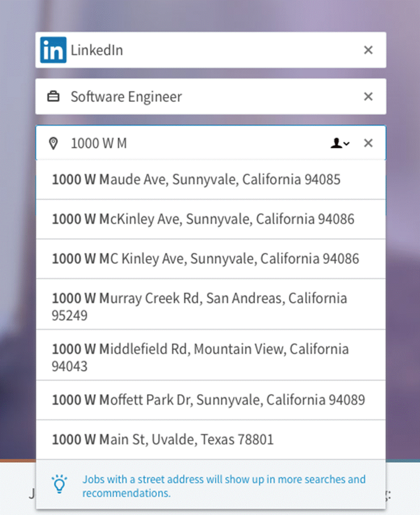Click the street address tip text
The height and width of the screenshot is (515, 420).
coord(224,486)
